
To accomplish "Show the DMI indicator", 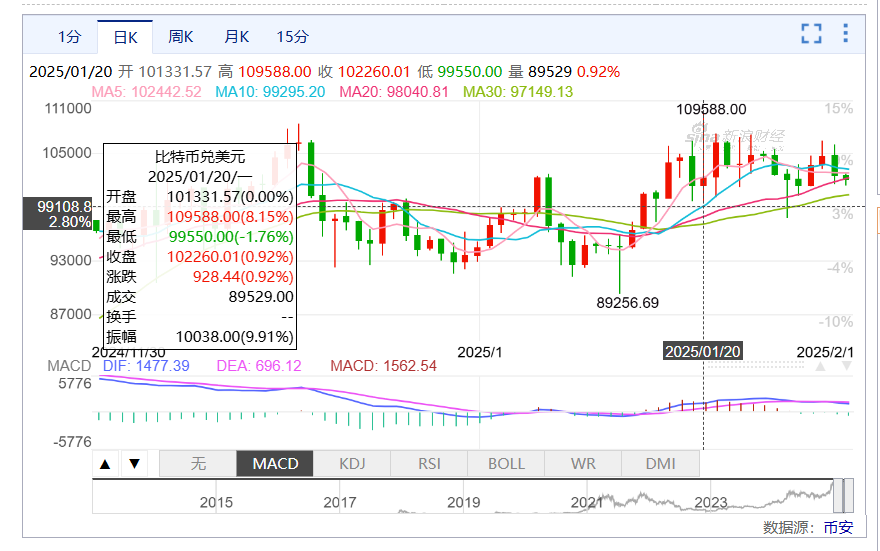I will coord(660,463).
